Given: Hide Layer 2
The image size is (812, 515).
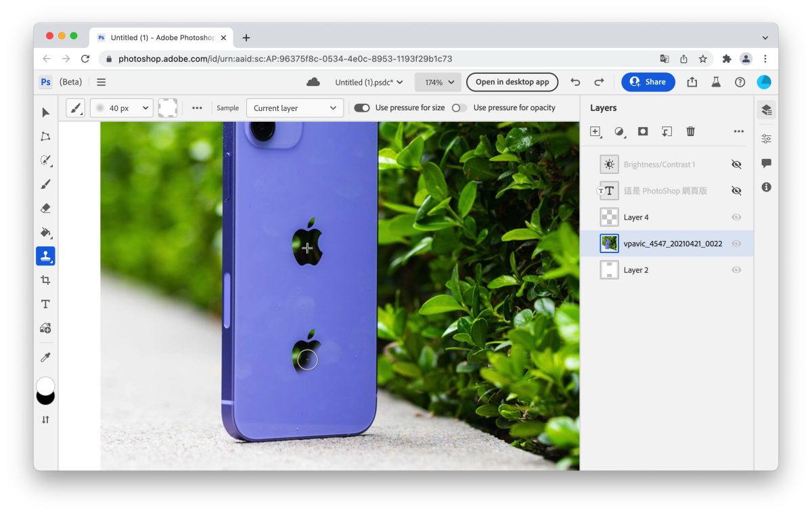Looking at the screenshot, I should [736, 270].
